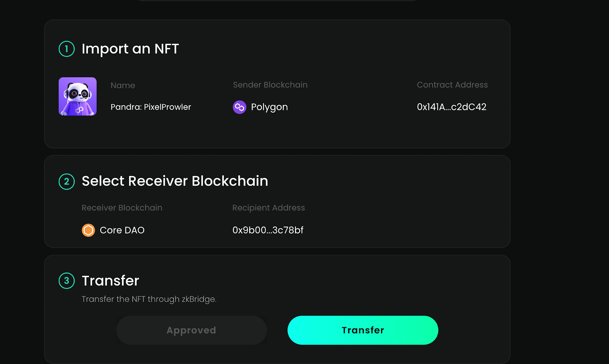The height and width of the screenshot is (364, 609).
Task: Click the Select Receiver Blockchain heading
Action: pyautogui.click(x=175, y=181)
